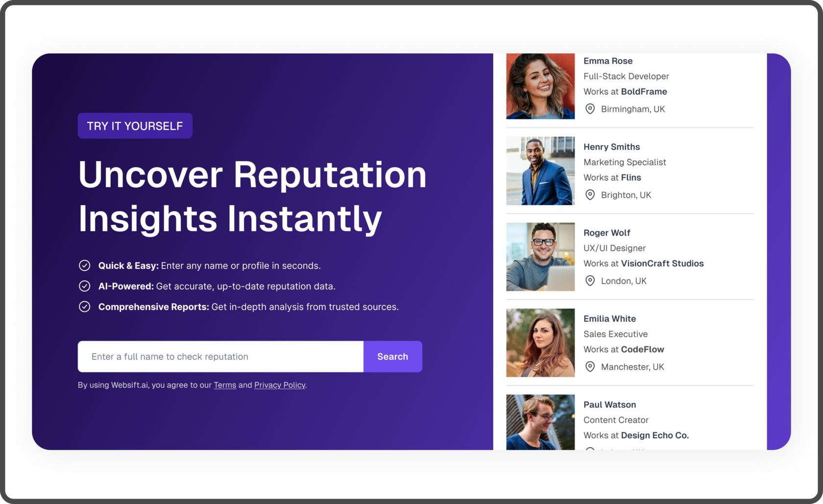Screen dimensions: 823x504
Task: Select Roger Wolf's profile photo
Action: click(x=540, y=257)
